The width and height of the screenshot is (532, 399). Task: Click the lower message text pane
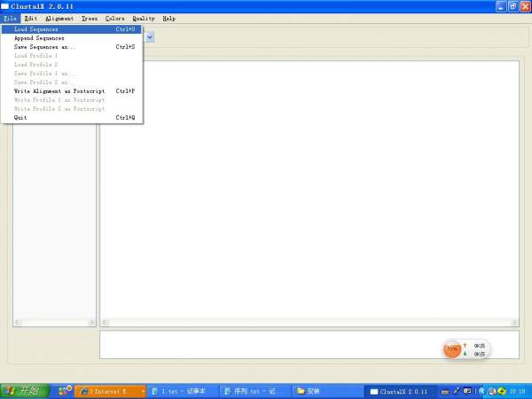(309, 345)
